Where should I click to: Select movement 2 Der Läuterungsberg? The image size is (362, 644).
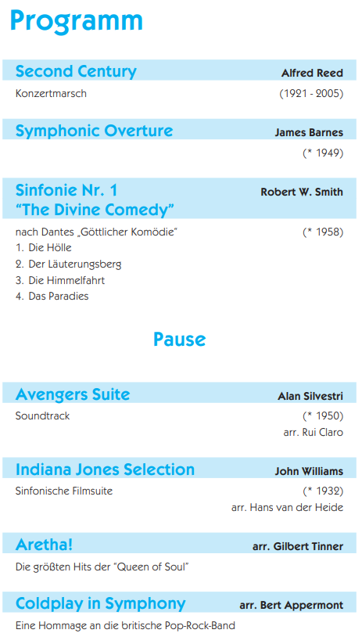pos(69,264)
